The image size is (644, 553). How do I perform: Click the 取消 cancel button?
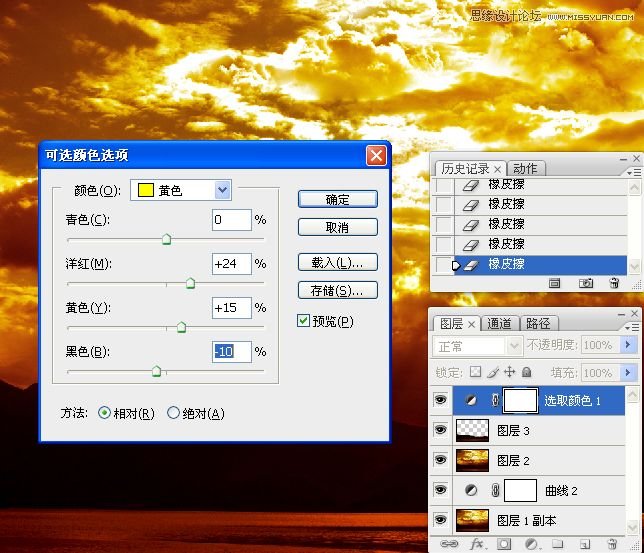tap(338, 227)
